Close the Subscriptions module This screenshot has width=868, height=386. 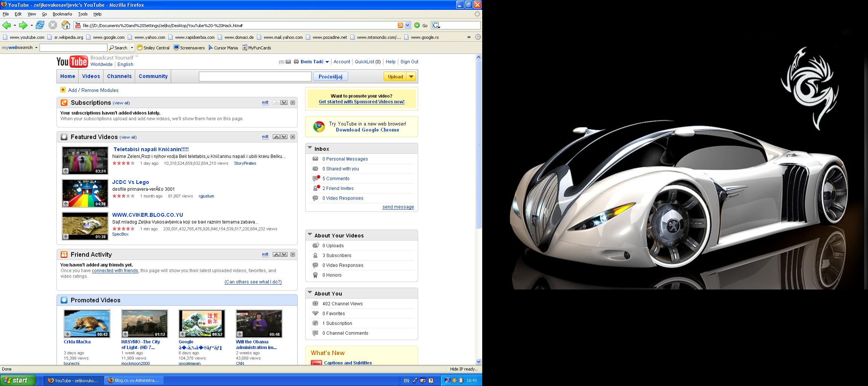coord(293,103)
